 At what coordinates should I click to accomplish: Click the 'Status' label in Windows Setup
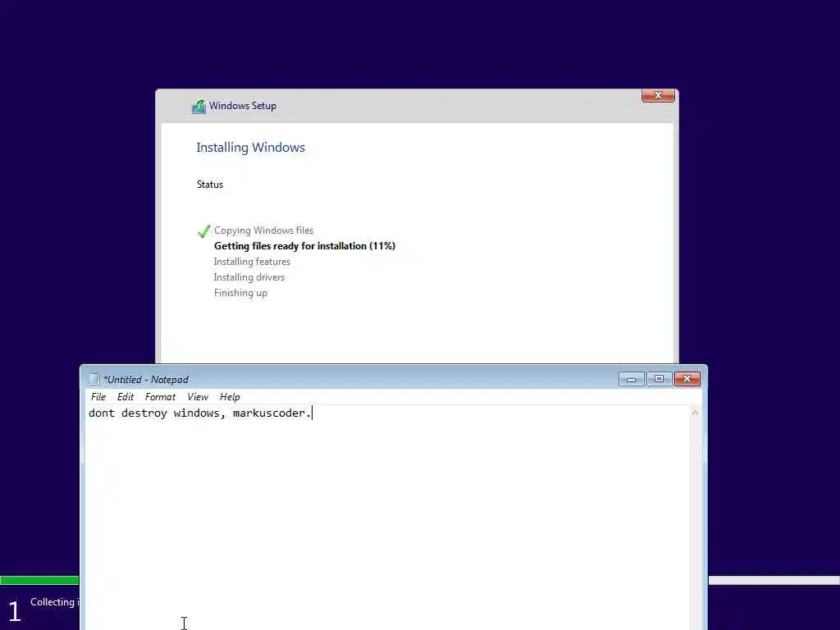(209, 185)
